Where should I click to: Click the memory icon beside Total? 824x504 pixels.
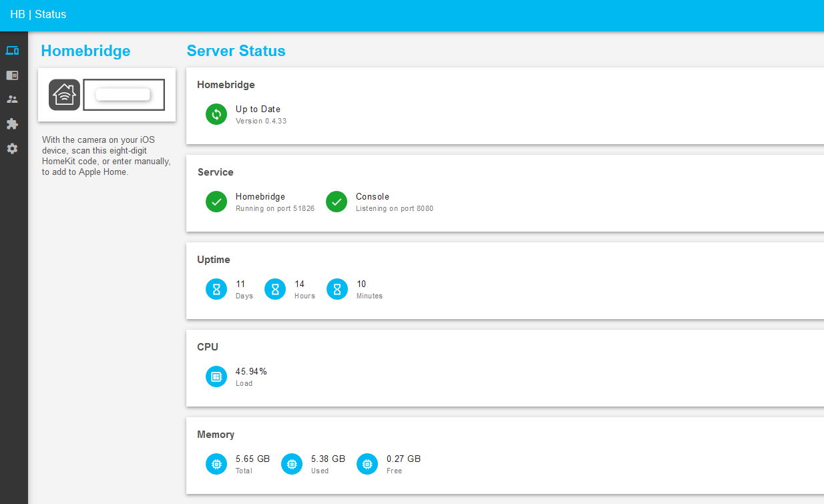click(x=216, y=464)
